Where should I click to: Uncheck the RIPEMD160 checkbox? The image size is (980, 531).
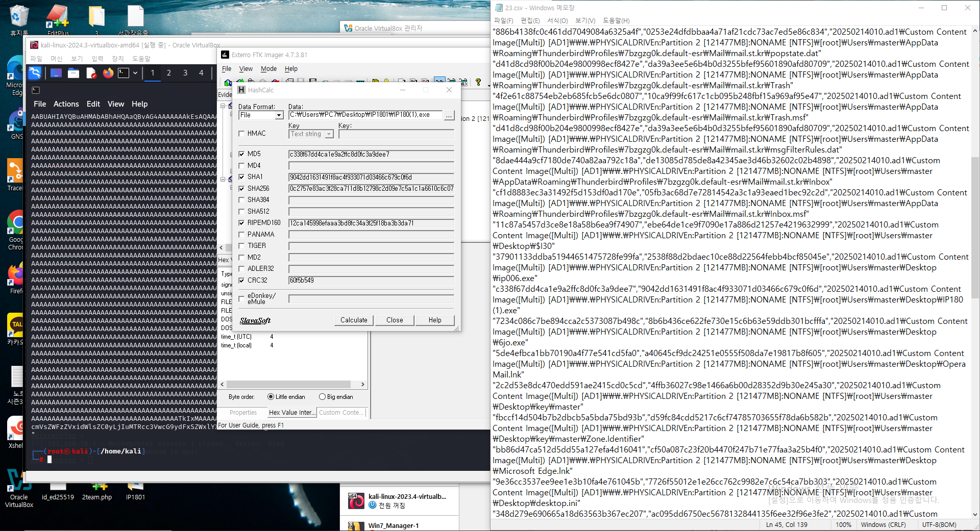pos(241,223)
